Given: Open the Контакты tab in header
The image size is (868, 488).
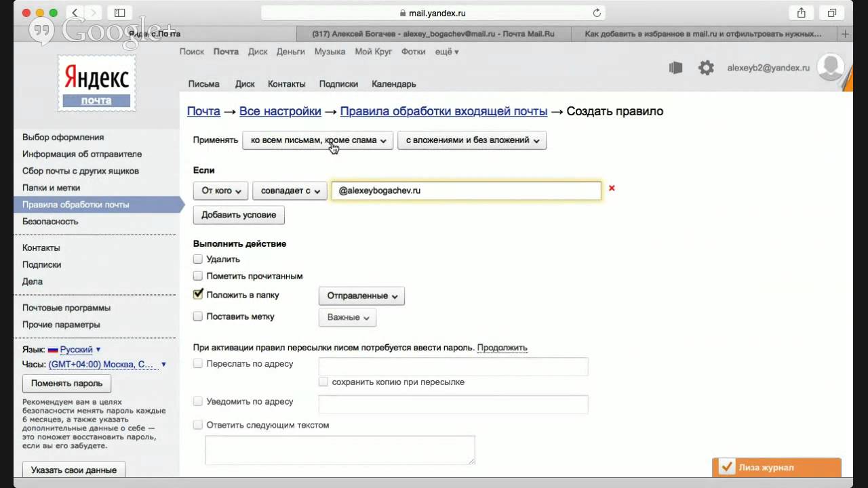Looking at the screenshot, I should [287, 84].
